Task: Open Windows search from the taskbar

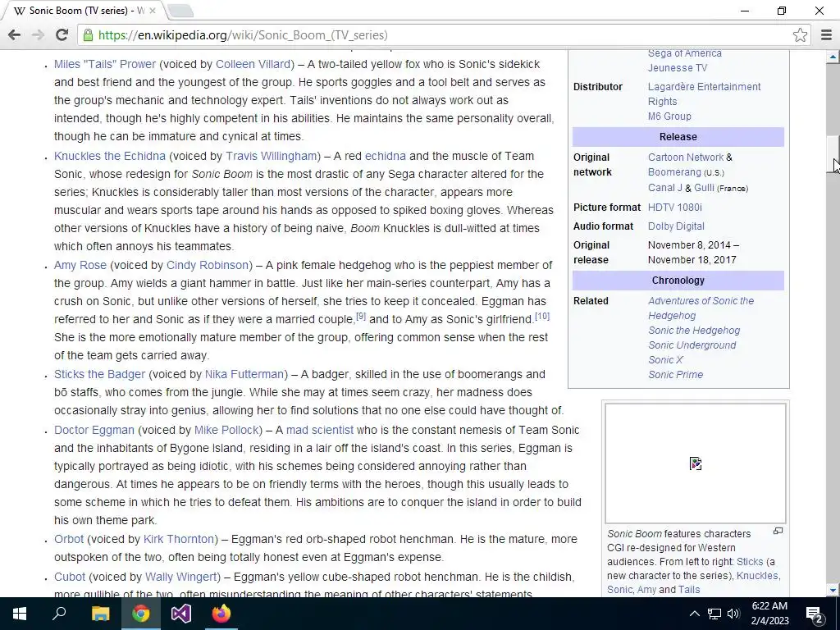Action: tap(59, 614)
